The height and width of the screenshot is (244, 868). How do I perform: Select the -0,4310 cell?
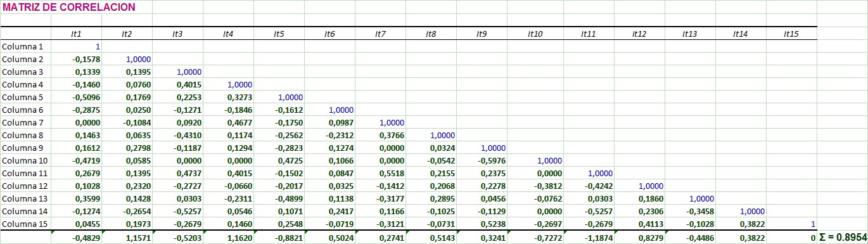pos(177,135)
